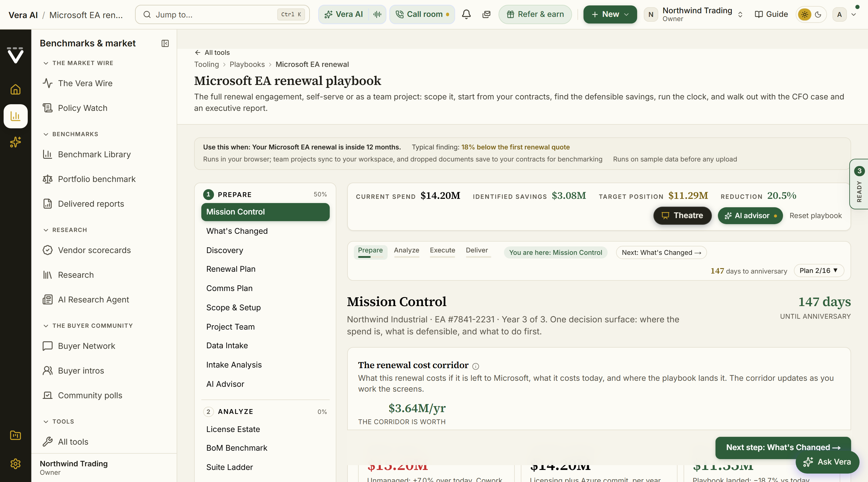Select Comms Plan step
This screenshot has width=868, height=482.
coord(265,288)
